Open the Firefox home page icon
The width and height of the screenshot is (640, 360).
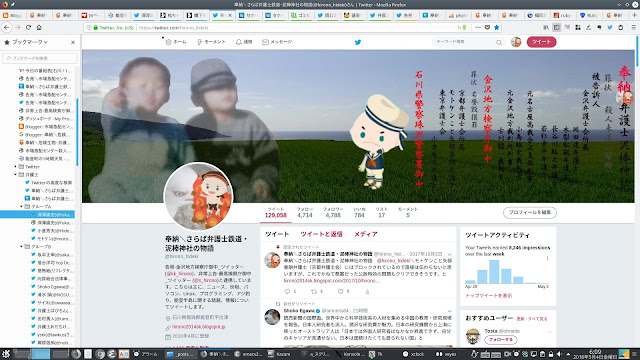39,27
